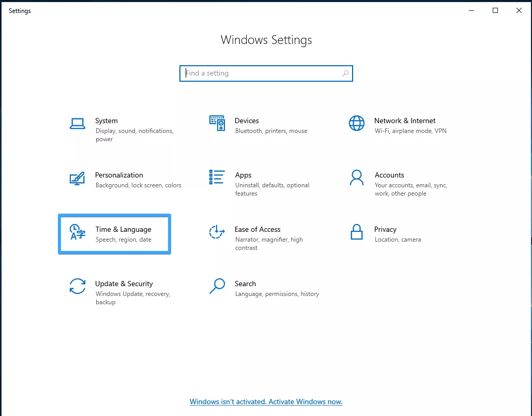
Task: Focus the Find a setting field
Action: tap(261, 73)
